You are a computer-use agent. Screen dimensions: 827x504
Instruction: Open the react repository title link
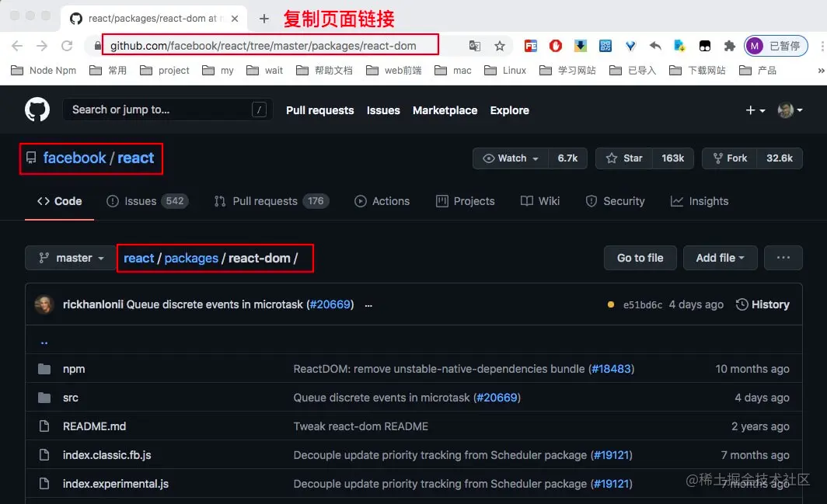click(x=135, y=158)
